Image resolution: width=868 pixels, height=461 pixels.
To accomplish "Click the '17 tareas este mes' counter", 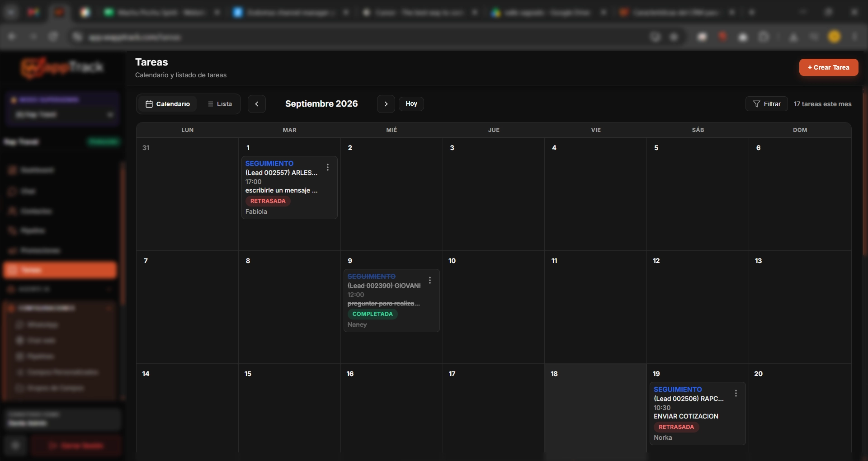I will 822,104.
